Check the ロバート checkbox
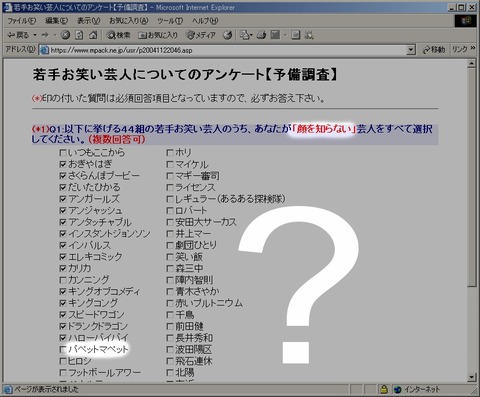The height and width of the screenshot is (397, 480). (170, 211)
